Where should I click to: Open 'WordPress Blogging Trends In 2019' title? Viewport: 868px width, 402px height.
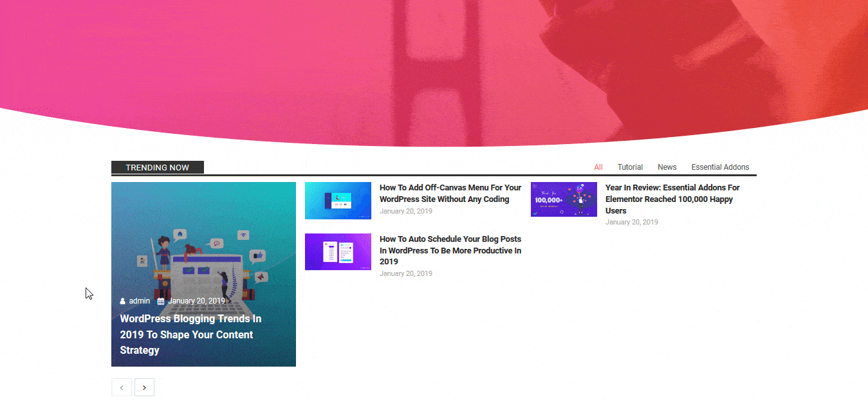click(x=190, y=334)
